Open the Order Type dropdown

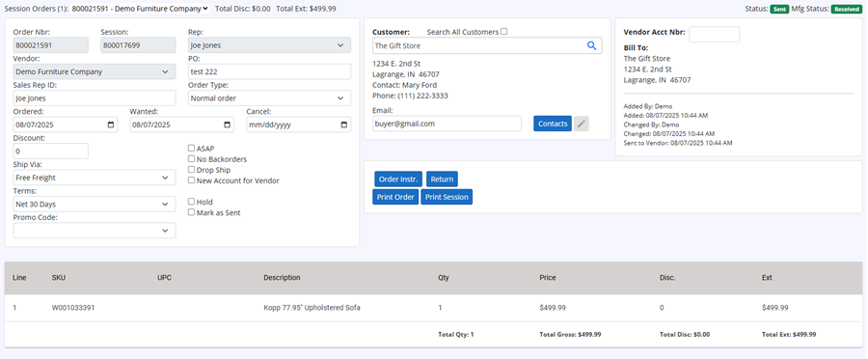(x=270, y=98)
